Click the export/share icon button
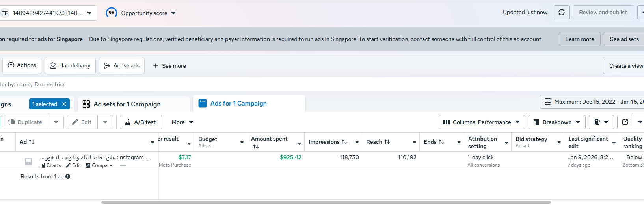Image resolution: width=644 pixels, height=206 pixels. (625, 122)
